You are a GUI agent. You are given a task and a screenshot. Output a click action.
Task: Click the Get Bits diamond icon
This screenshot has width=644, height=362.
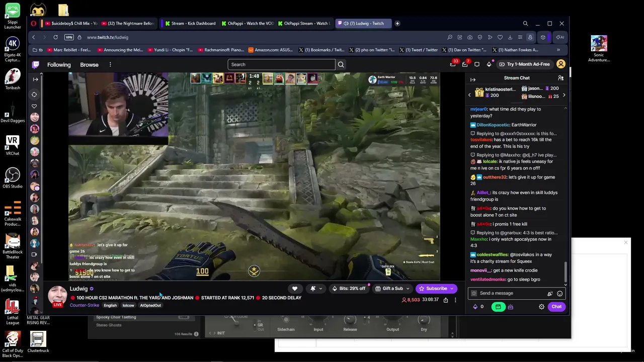tap(489, 64)
